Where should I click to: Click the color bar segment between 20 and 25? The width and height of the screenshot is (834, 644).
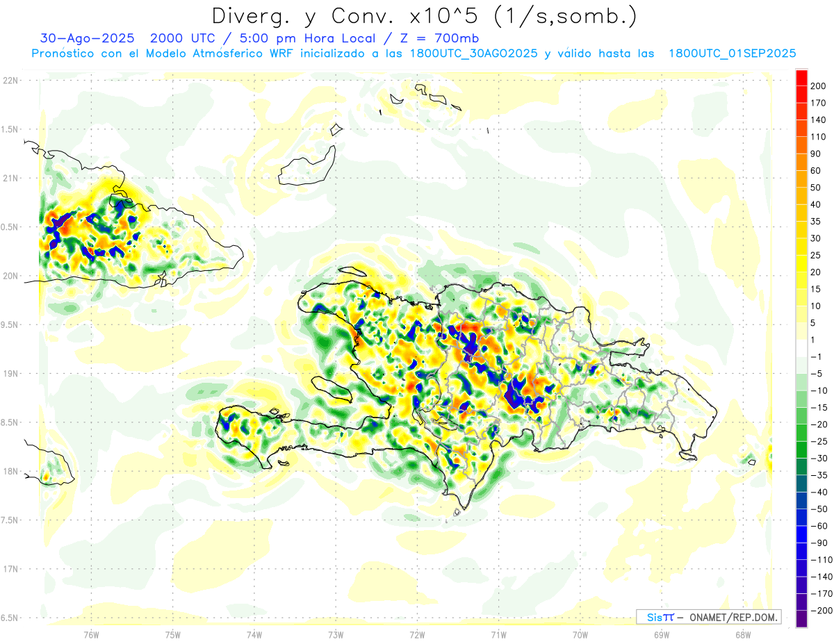click(801, 264)
